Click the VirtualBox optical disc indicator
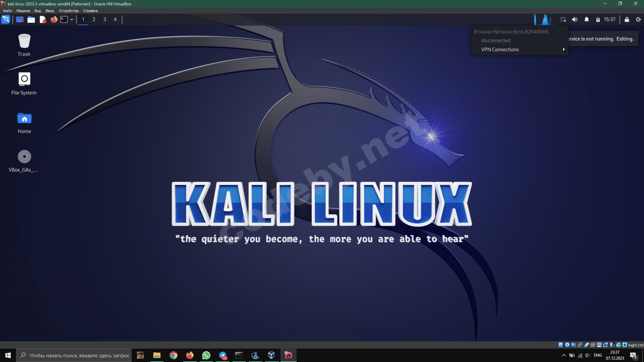644x362 pixels. coord(567,345)
